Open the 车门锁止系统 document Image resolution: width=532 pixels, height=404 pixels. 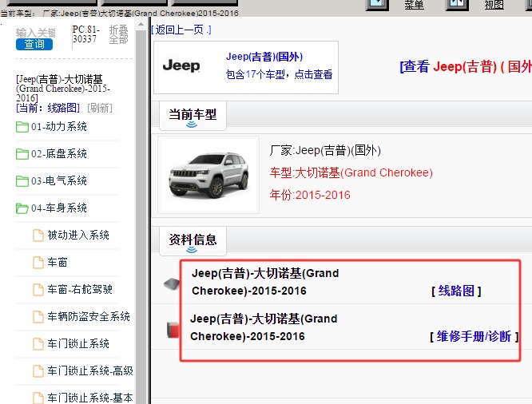78,343
